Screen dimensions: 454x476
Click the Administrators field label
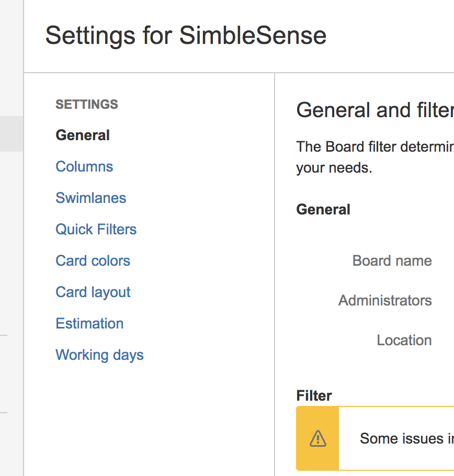click(385, 301)
